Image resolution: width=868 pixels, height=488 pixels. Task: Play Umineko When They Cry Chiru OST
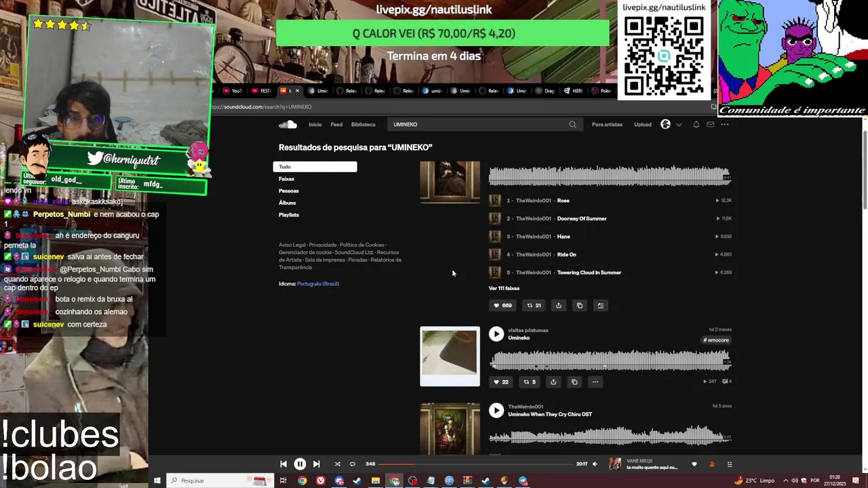click(496, 410)
